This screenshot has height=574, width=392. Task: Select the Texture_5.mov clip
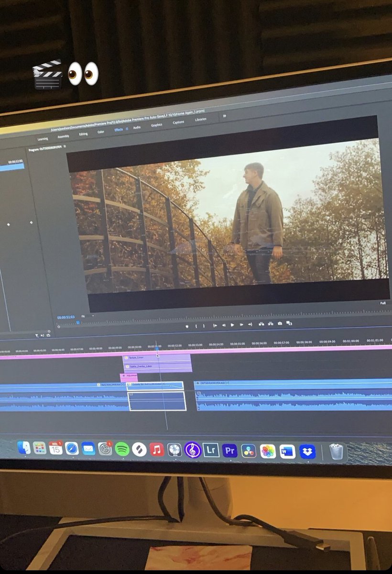coord(157,358)
